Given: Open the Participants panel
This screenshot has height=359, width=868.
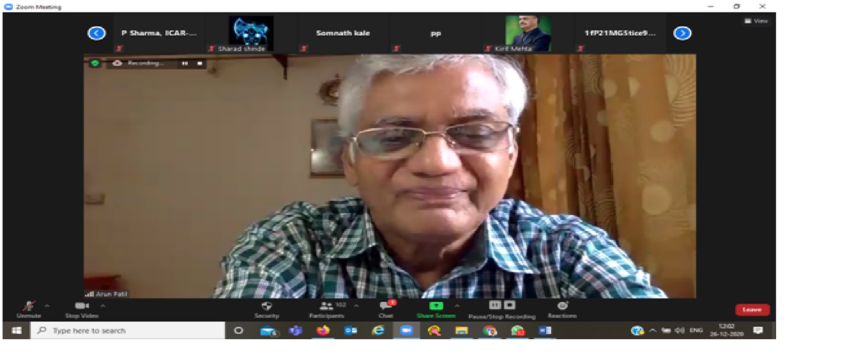Looking at the screenshot, I should point(327,309).
